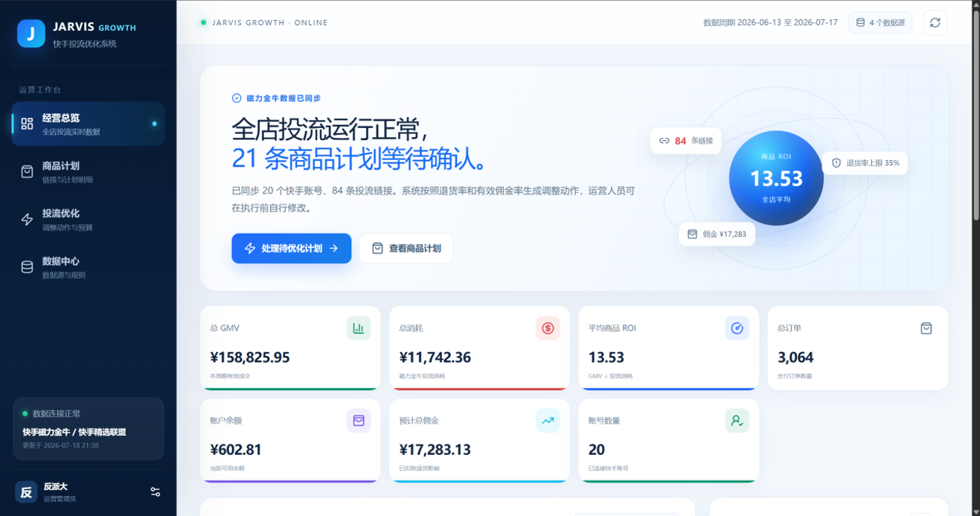The height and width of the screenshot is (516, 980).
Task: Click the ¥17,283.13 commission value
Action: click(435, 450)
